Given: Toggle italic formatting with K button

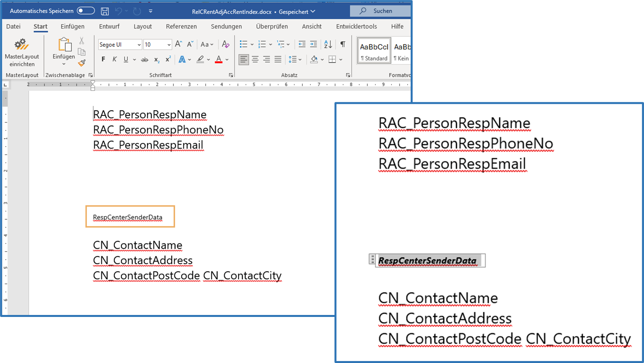Looking at the screenshot, I should click(x=114, y=59).
